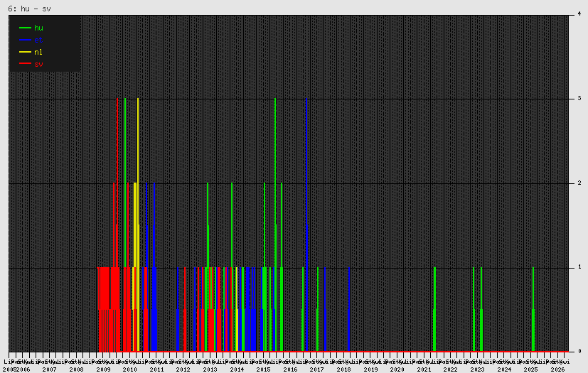The image size is (588, 373).
Task: Click y-axis value 3
Action: pos(579,98)
